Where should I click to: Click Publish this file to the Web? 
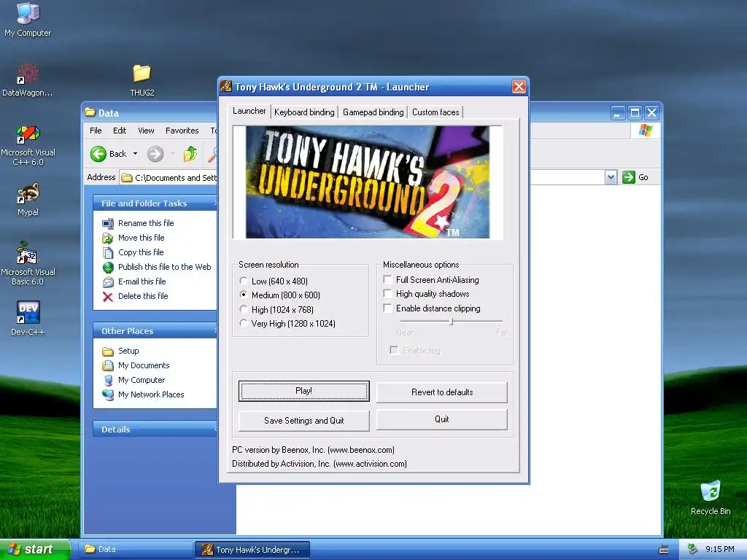(164, 267)
